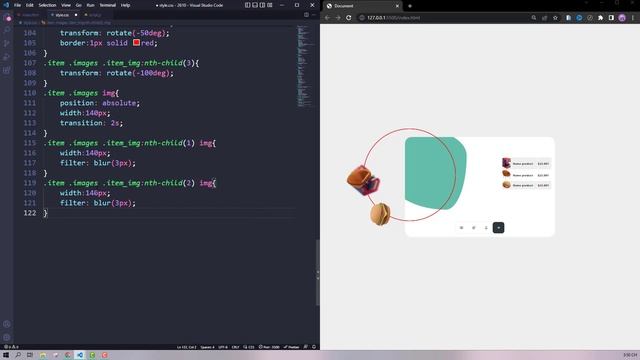Open the Chrome three-dot menu
Screen dimensions: 640x360
click(633, 18)
